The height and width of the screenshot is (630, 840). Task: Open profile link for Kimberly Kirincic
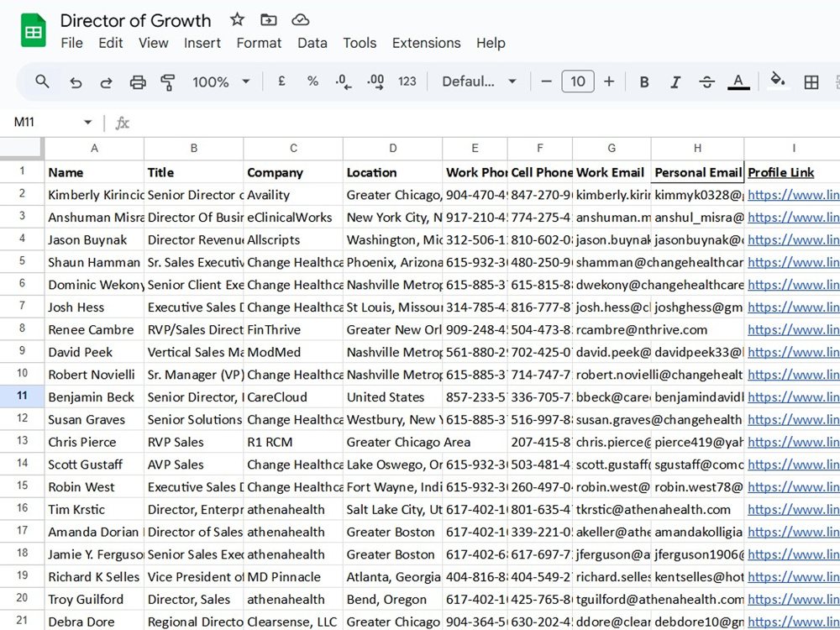(793, 195)
